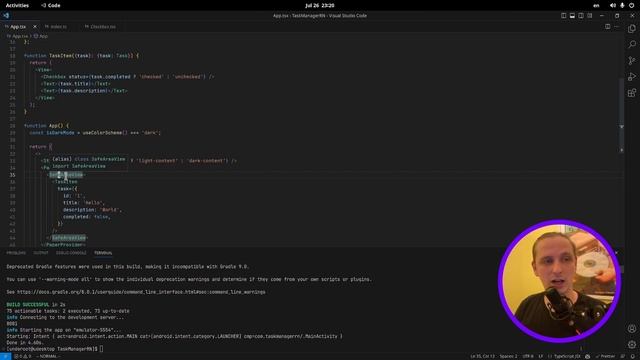Open the Search view in the activity bar
This screenshot has width=640, height=360.
[x=632, y=44]
